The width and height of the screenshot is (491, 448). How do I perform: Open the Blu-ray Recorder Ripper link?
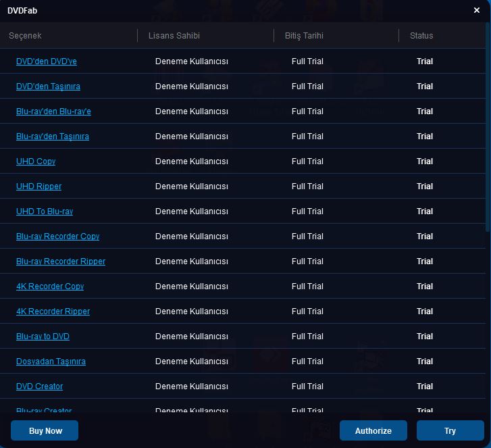tap(61, 262)
